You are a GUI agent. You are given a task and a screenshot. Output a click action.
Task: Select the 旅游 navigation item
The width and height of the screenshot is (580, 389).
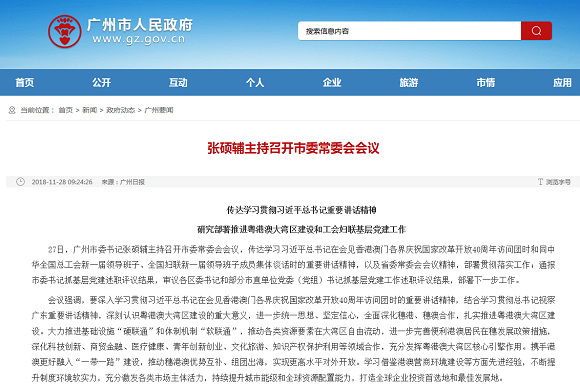[x=409, y=82]
